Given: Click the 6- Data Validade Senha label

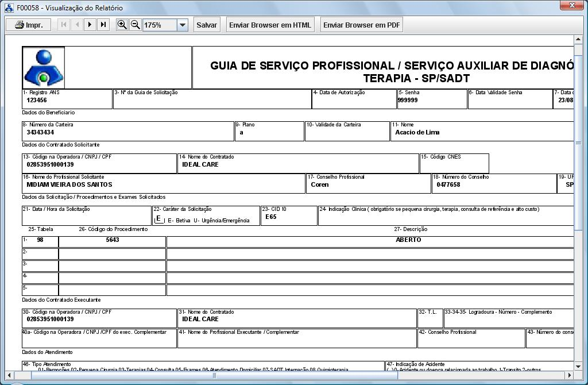Looking at the screenshot, I should 496,93.
